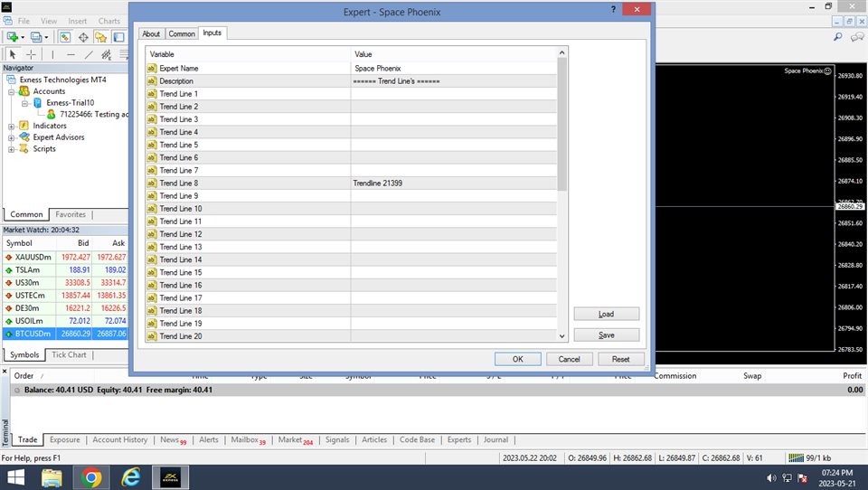Open the Account History terminal tab
Screen dimensions: 868x490
[119, 440]
